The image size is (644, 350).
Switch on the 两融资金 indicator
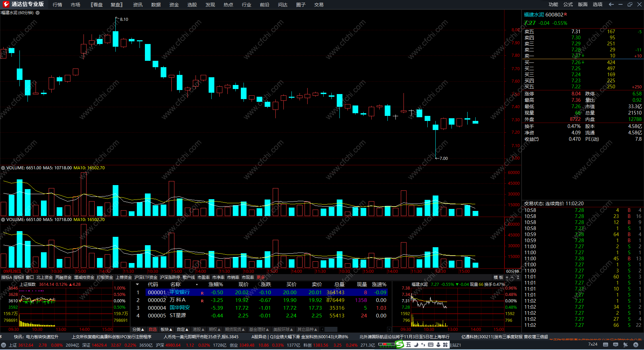pyautogui.click(x=63, y=277)
